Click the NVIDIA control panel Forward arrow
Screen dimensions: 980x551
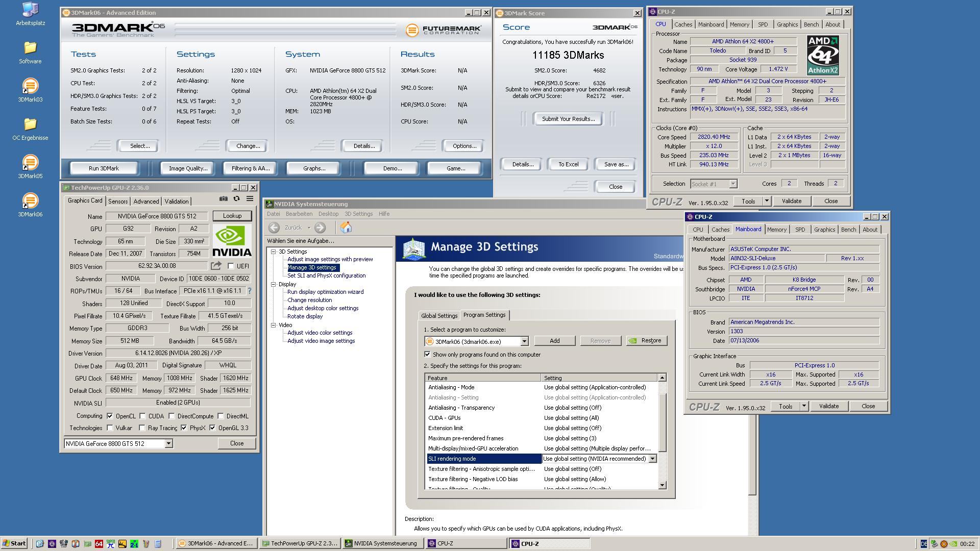click(x=320, y=228)
